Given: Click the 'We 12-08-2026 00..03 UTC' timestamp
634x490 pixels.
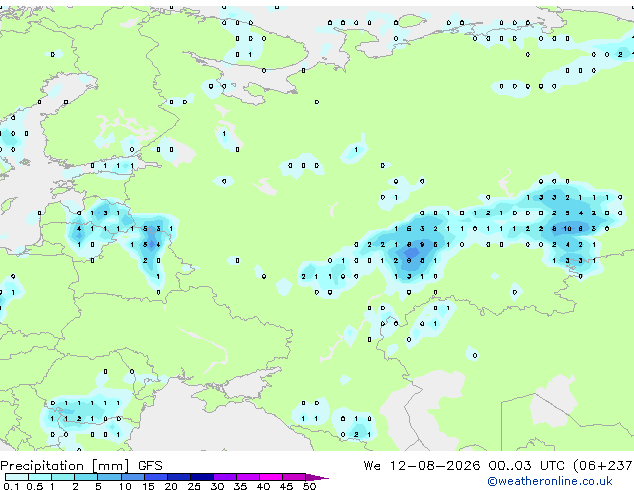Looking at the screenshot, I should pyautogui.click(x=464, y=466).
